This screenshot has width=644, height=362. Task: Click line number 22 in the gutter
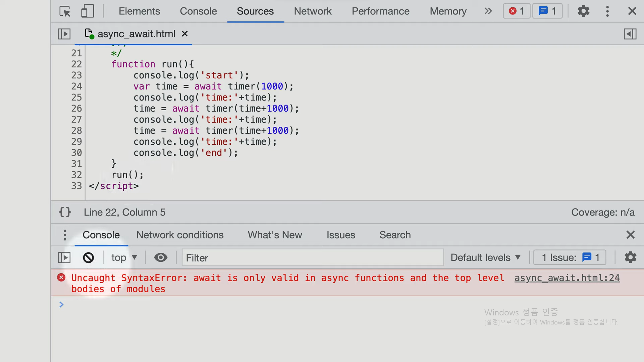(x=76, y=64)
